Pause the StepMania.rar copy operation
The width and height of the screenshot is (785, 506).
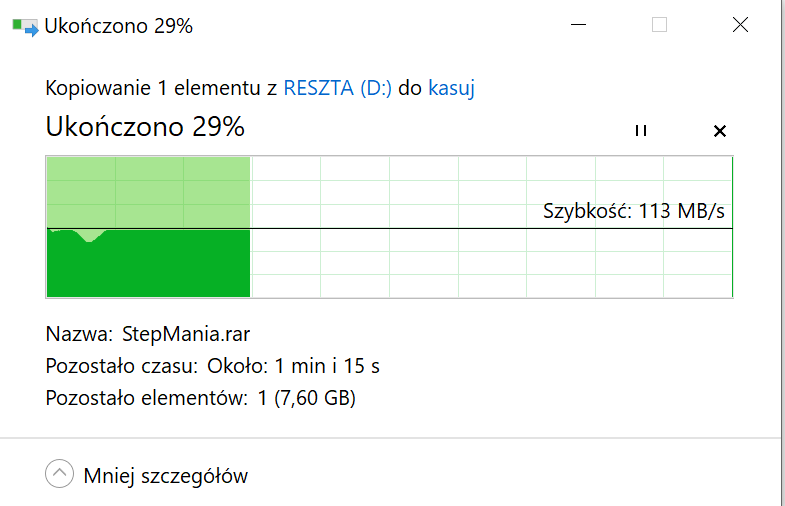point(641,131)
